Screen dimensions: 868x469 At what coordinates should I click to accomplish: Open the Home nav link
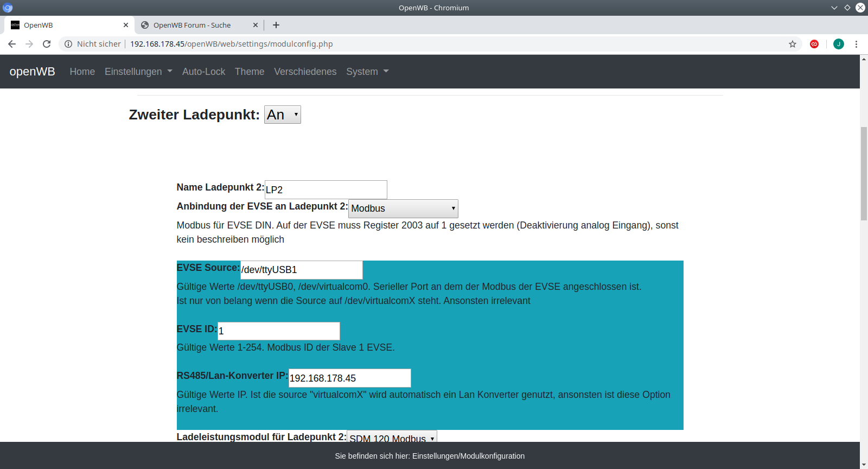(82, 72)
